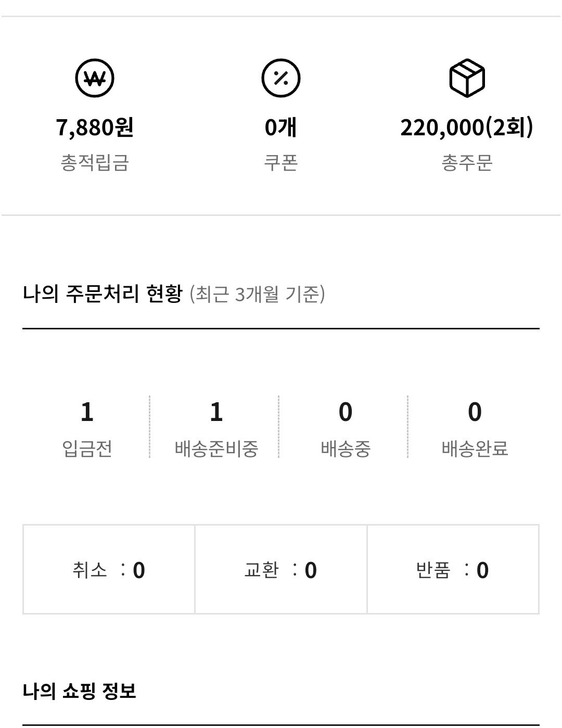The image size is (562, 728).
Task: Open the 취소 : 0 box
Action: 109,569
